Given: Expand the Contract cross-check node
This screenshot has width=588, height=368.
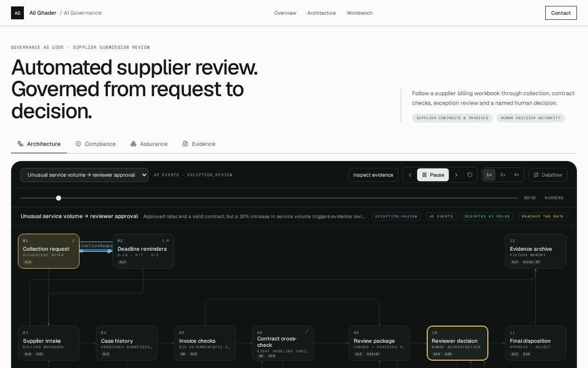Looking at the screenshot, I should tap(307, 331).
